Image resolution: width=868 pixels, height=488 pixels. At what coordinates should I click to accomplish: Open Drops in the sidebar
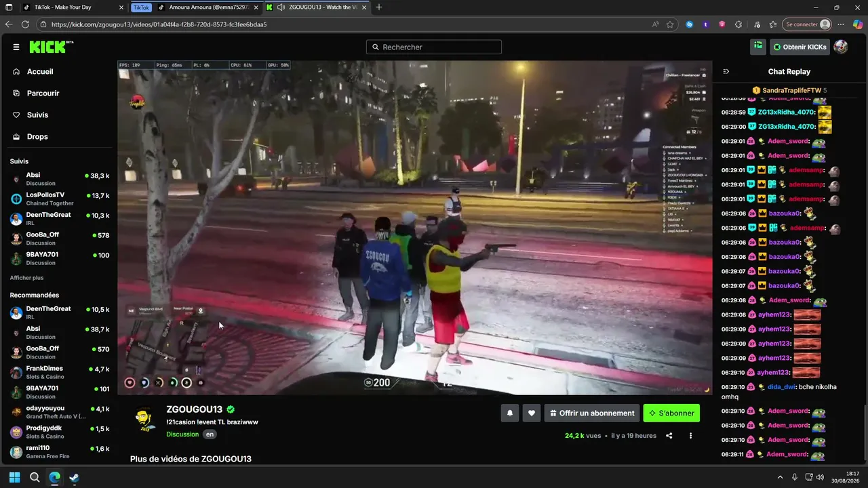point(37,136)
